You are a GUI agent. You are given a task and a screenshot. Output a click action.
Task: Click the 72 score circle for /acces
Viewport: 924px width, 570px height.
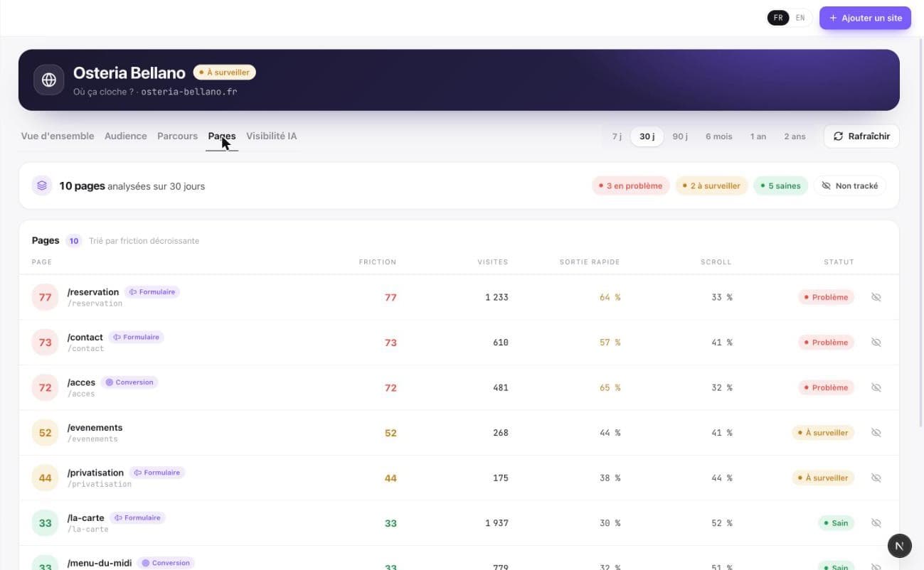45,387
